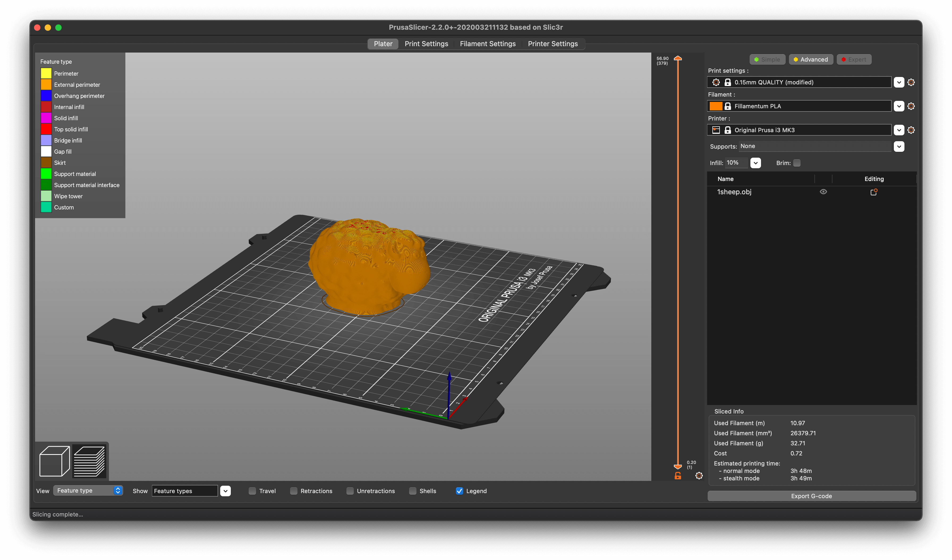Click the red hexagon icon on Expert mode
The width and height of the screenshot is (952, 560).
pos(843,60)
